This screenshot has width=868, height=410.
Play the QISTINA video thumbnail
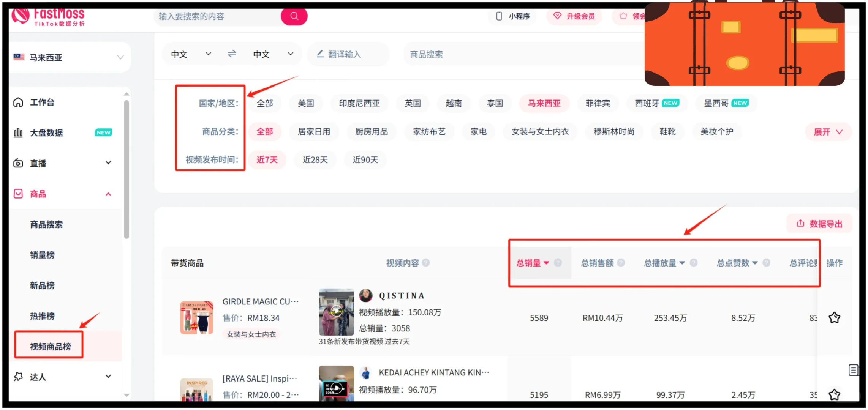[336, 312]
